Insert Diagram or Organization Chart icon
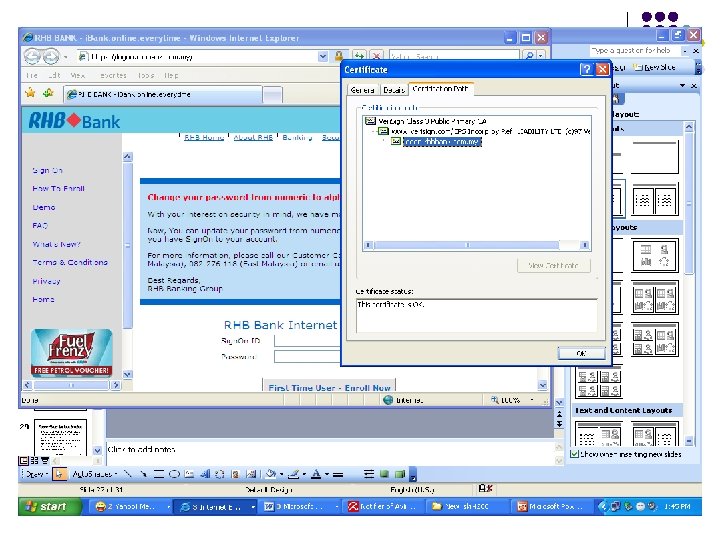 coord(220,474)
